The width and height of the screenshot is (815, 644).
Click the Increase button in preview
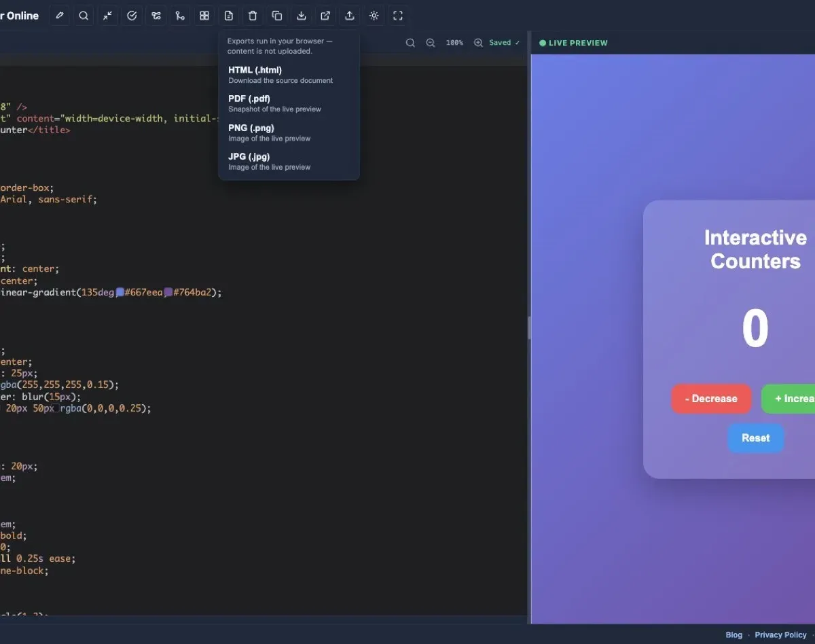coord(788,399)
